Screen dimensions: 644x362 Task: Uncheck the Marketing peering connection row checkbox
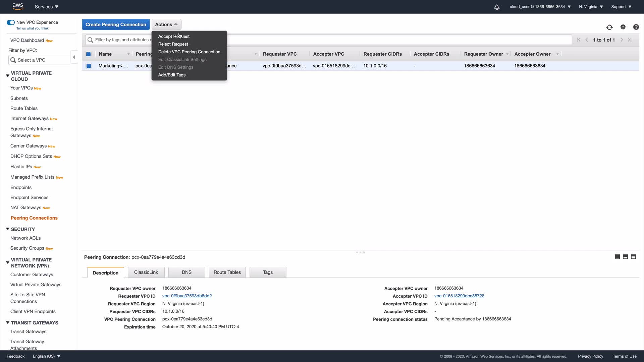[89, 66]
